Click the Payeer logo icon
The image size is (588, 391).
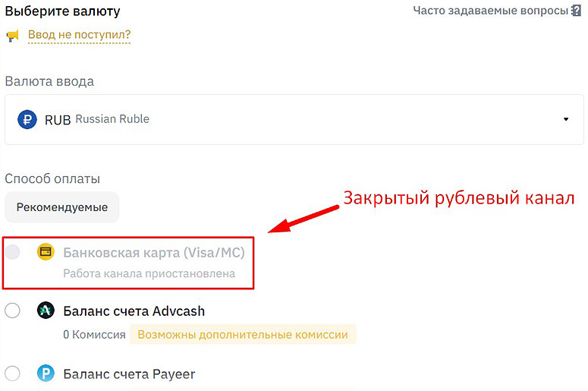[x=46, y=374]
